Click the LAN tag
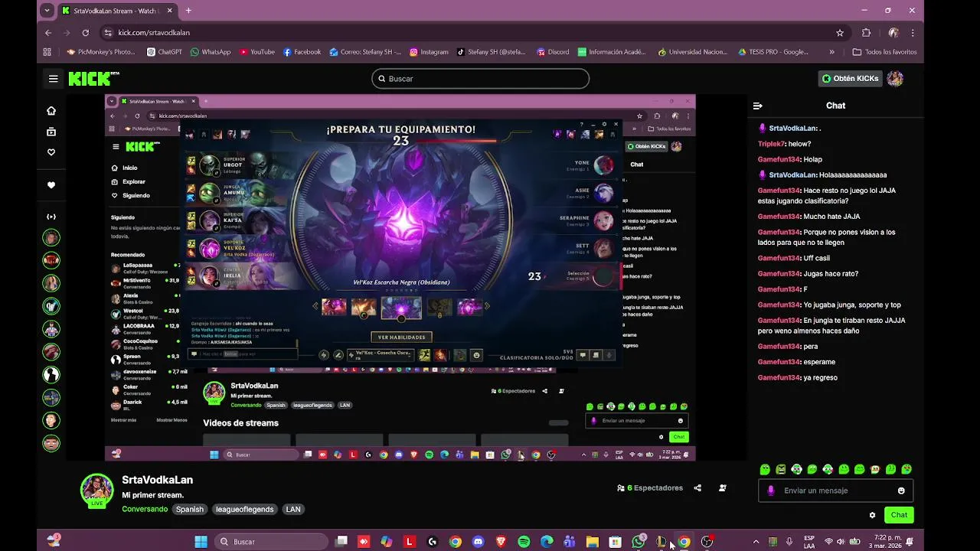 click(293, 509)
